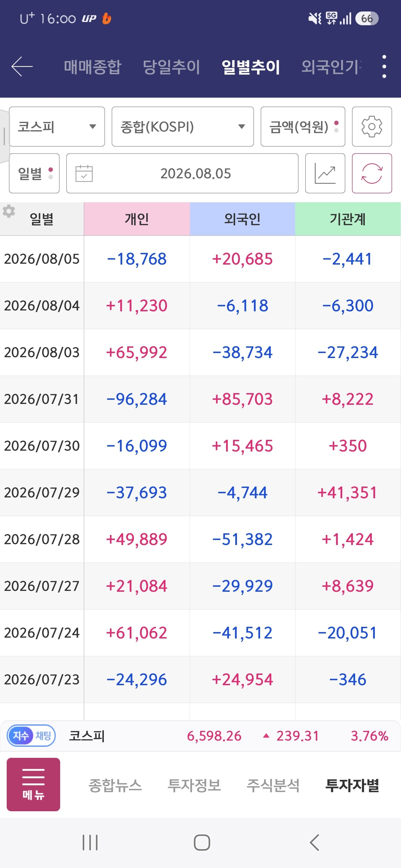This screenshot has width=401, height=868.
Task: Open calendar icon in date field
Action: pyautogui.click(x=84, y=173)
